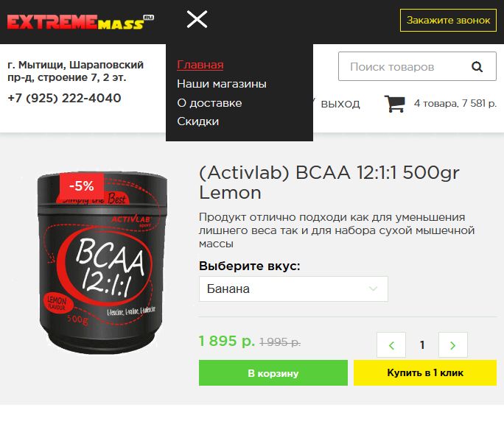The height and width of the screenshot is (435, 504).
Task: Click the ExtremeMass logo
Action: [x=80, y=22]
